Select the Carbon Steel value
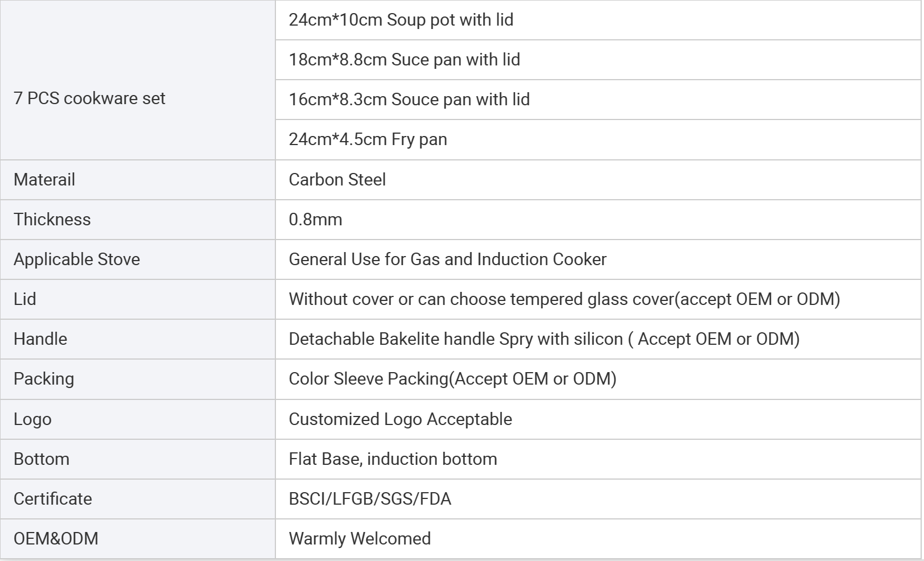 337,180
